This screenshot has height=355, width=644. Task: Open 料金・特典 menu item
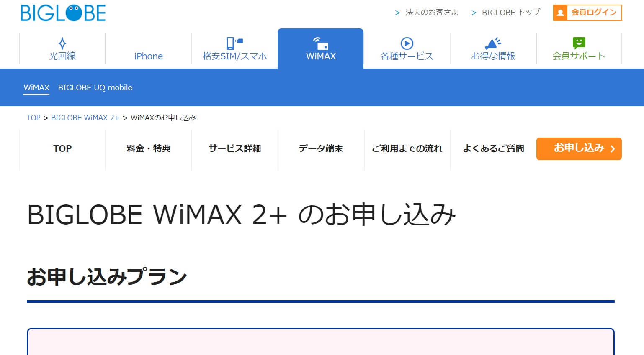(x=148, y=148)
